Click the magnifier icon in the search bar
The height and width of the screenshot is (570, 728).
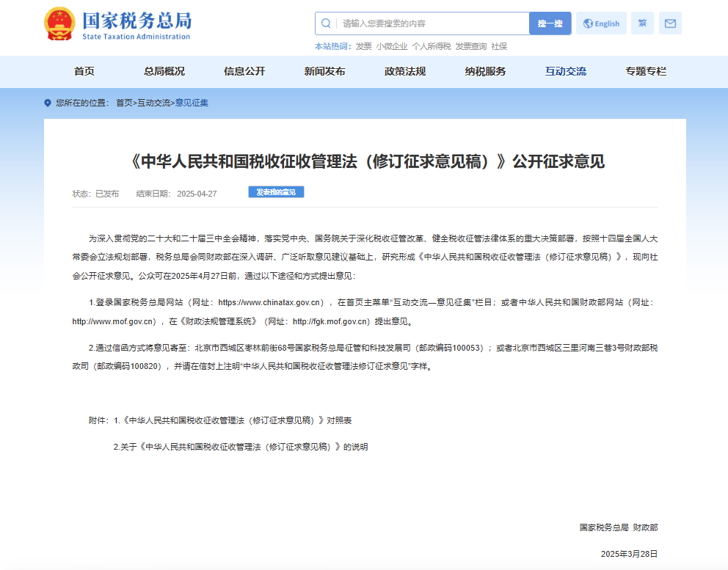[x=325, y=23]
